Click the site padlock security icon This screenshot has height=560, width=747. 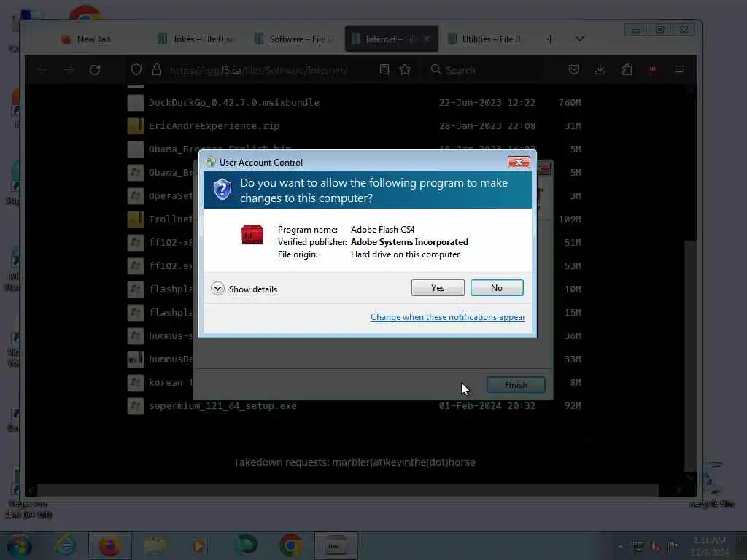click(157, 69)
